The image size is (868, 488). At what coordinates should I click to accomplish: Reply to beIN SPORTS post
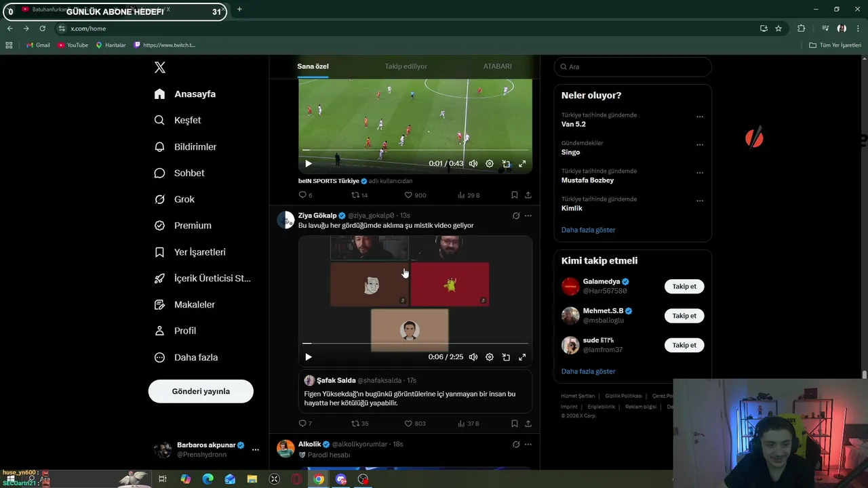305,195
